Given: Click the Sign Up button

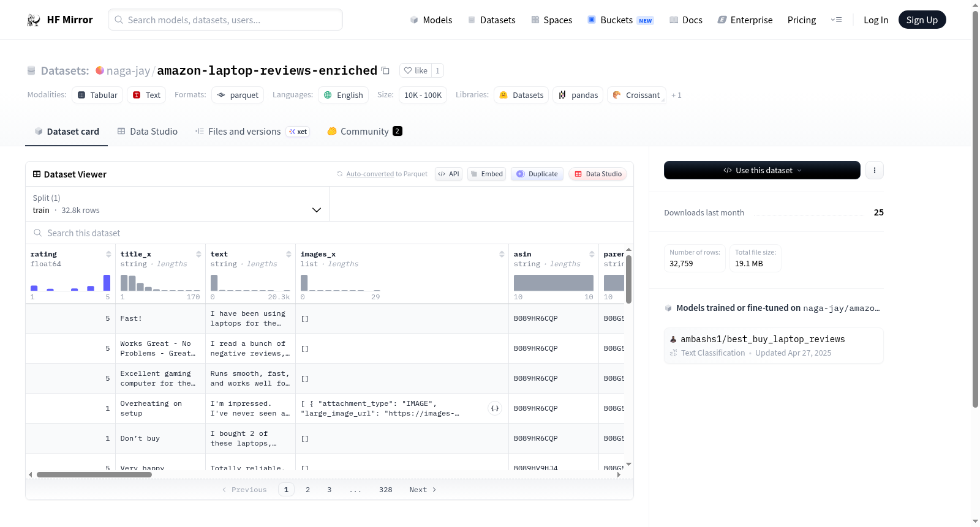Looking at the screenshot, I should [922, 20].
